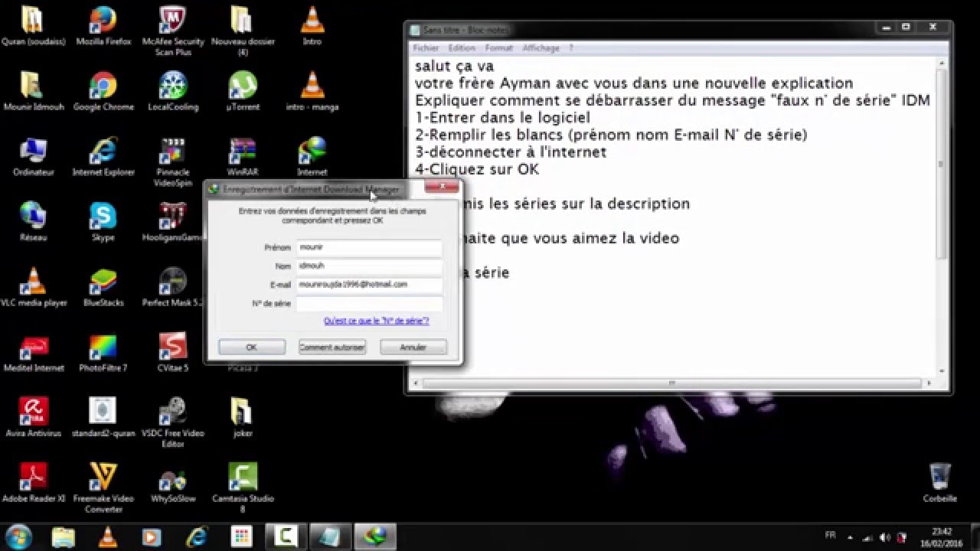Launch Google Chrome desktop shortcut

pyautogui.click(x=103, y=90)
